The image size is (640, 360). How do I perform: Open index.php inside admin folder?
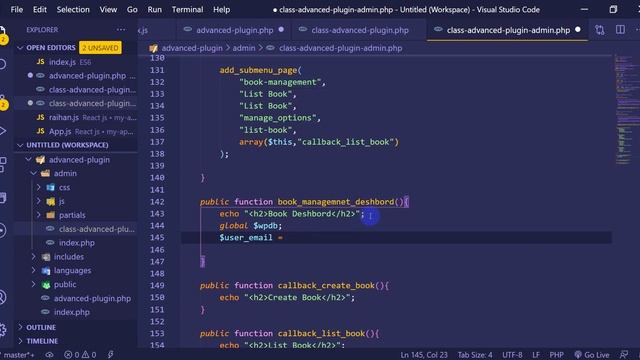76,243
